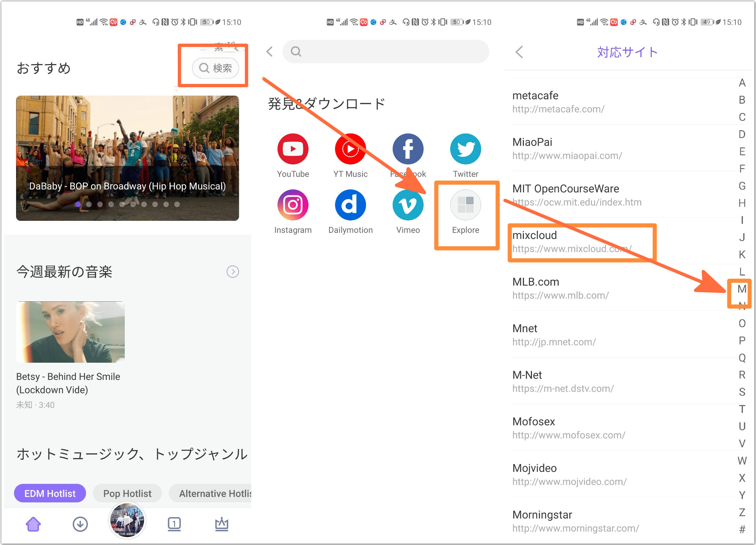Open MLB.com site entry

(624, 288)
